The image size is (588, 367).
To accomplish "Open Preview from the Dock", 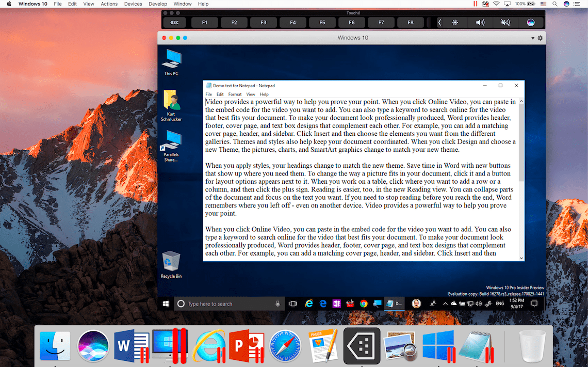I will pyautogui.click(x=400, y=346).
